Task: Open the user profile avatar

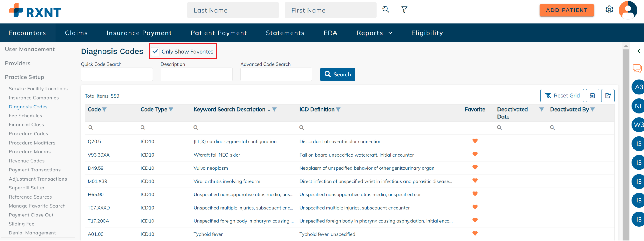Action: (628, 10)
